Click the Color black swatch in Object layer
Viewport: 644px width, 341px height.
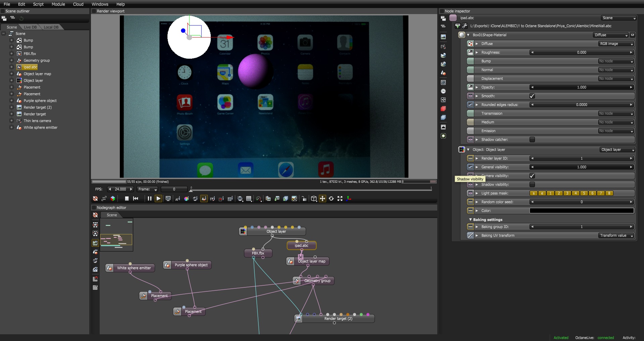pos(582,211)
